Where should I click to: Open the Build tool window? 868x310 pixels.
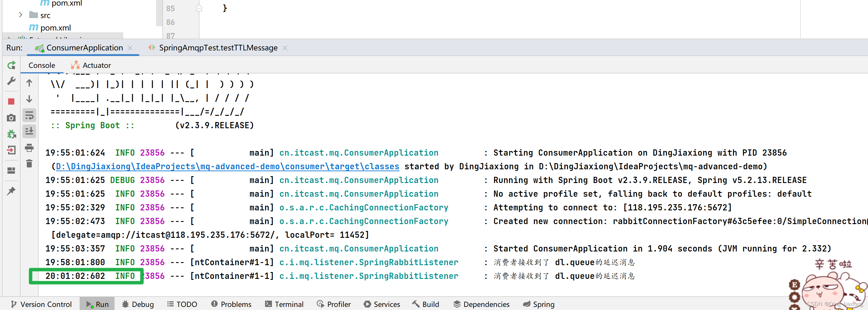pos(426,304)
